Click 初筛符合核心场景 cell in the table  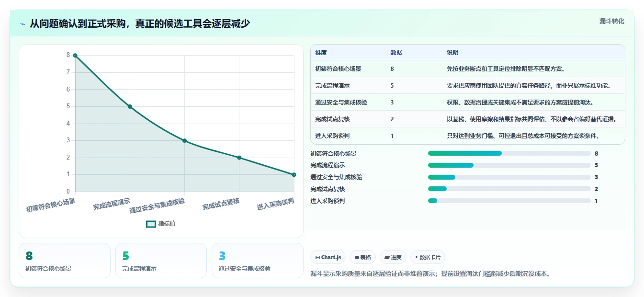tap(338, 69)
